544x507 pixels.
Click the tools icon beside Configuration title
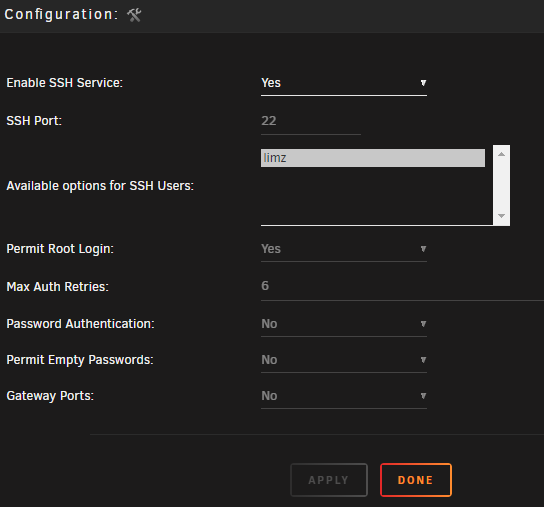coord(134,15)
